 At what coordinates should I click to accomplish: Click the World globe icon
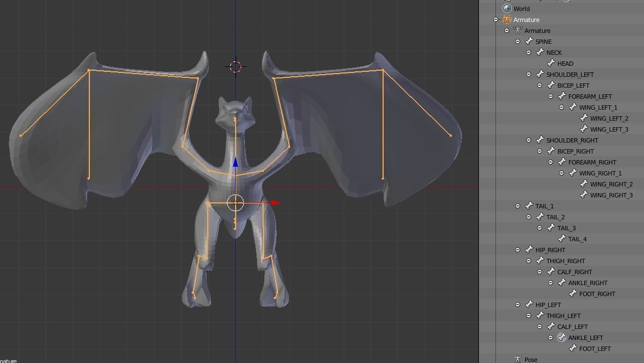(x=507, y=9)
